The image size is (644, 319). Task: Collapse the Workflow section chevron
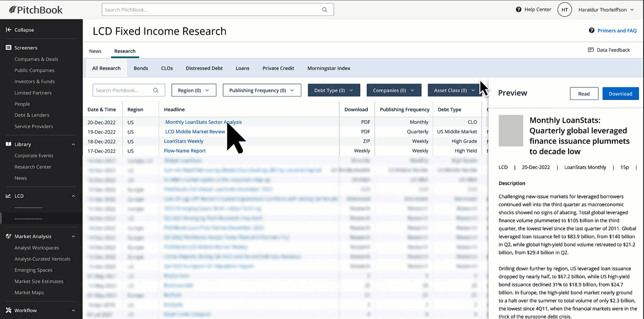click(x=73, y=311)
